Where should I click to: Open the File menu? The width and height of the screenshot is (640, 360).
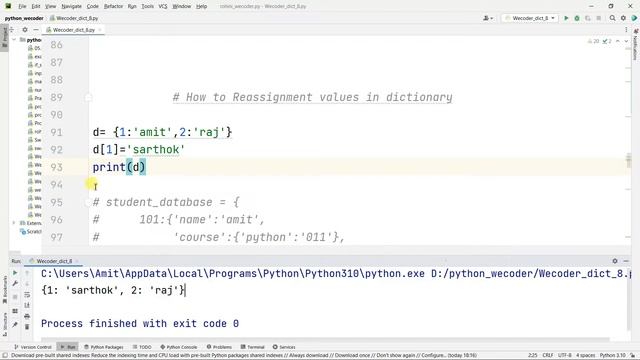22,6
